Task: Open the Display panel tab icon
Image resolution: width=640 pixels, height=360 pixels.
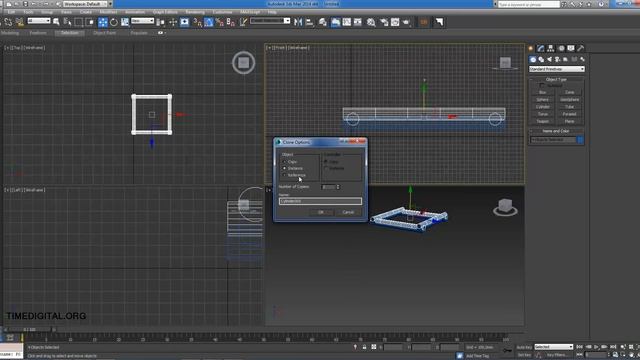Action: point(571,48)
